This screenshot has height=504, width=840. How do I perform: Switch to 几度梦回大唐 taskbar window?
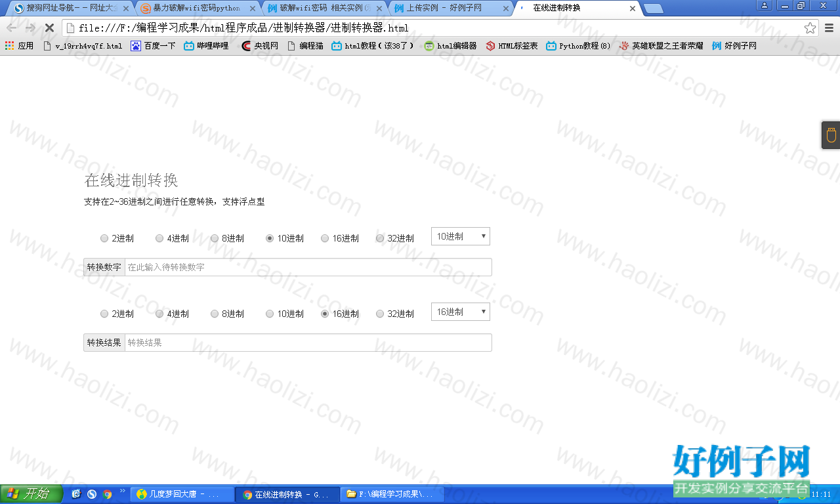click(x=182, y=494)
